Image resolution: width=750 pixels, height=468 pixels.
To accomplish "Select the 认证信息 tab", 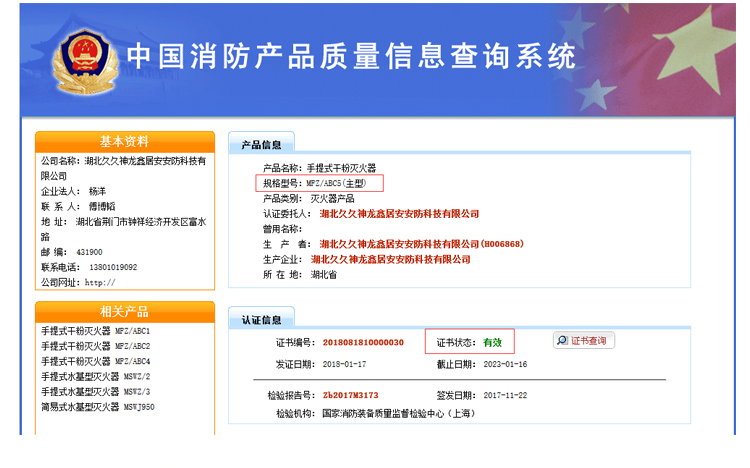I will coord(261,320).
